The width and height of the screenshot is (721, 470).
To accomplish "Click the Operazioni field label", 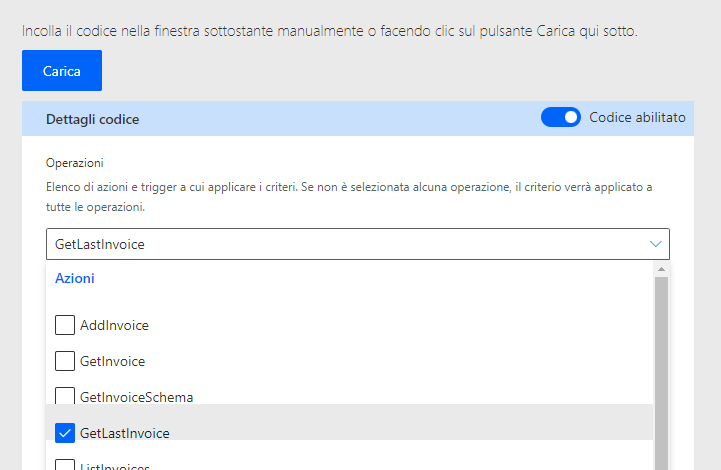I will [75, 162].
